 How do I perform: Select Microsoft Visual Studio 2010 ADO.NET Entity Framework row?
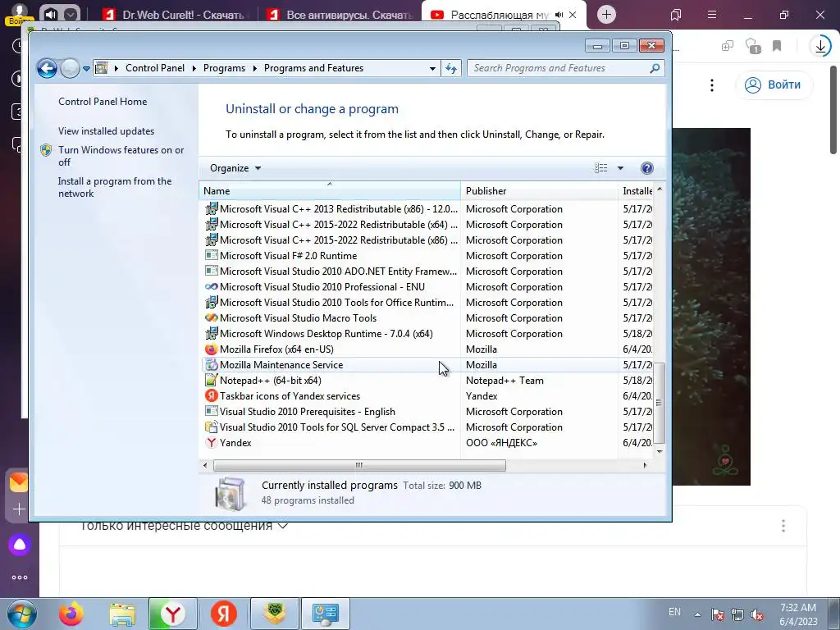click(x=426, y=271)
